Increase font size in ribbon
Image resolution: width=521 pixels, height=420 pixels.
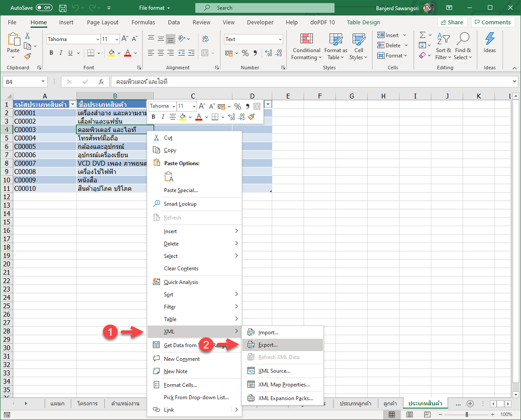pos(125,39)
